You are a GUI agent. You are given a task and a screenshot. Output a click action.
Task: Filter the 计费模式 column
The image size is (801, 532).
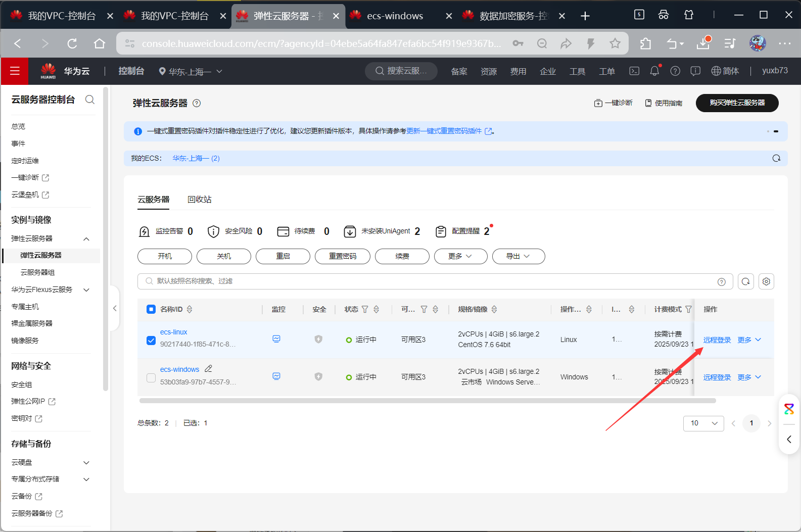point(688,309)
